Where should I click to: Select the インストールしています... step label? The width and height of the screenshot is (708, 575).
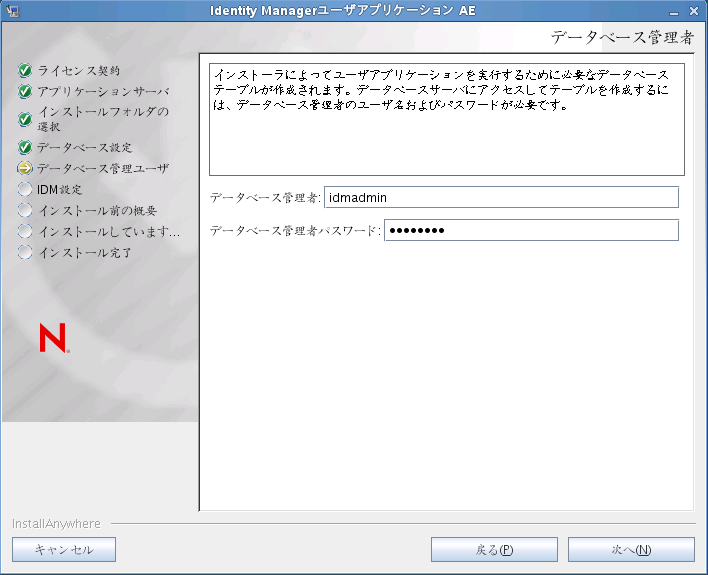click(109, 231)
